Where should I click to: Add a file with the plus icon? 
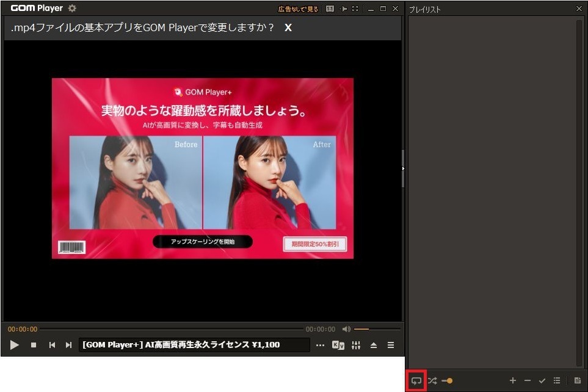coord(512,380)
